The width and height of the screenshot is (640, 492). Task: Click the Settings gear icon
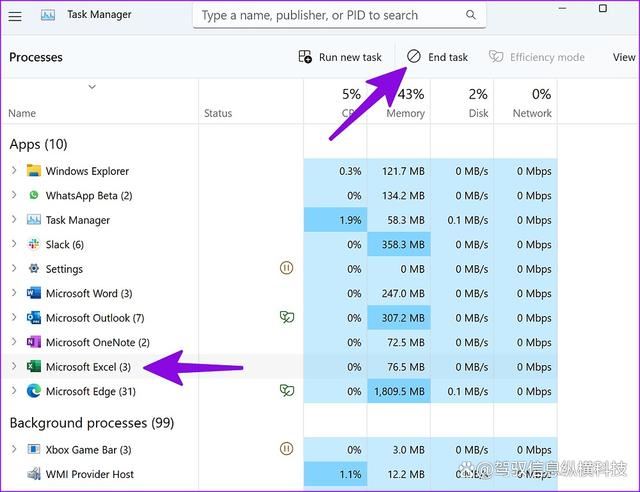33,268
